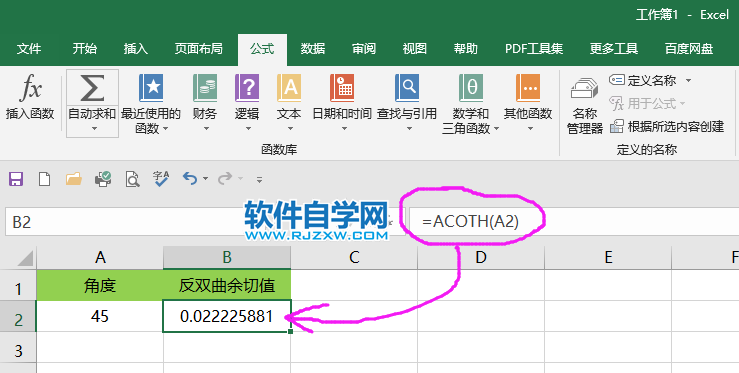Switch to the Data (数据) tab

click(x=313, y=49)
